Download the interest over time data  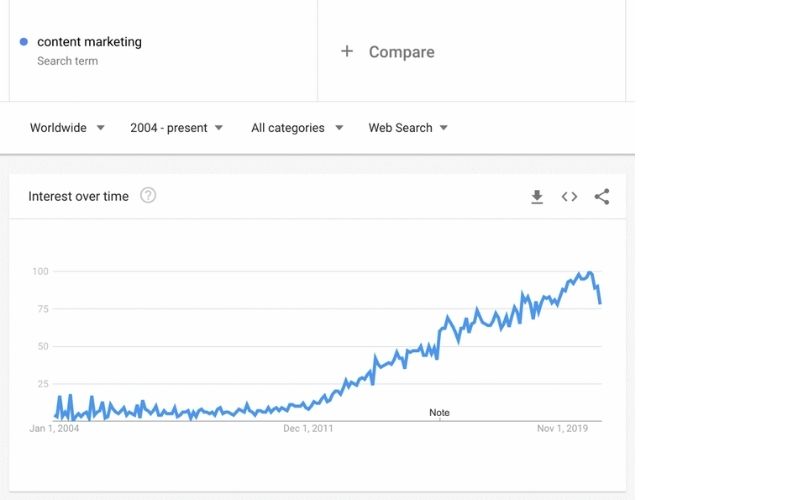click(x=537, y=196)
